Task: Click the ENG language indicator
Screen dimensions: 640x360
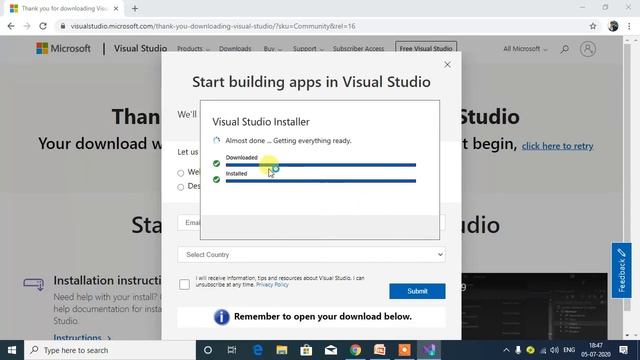Action: (569, 350)
